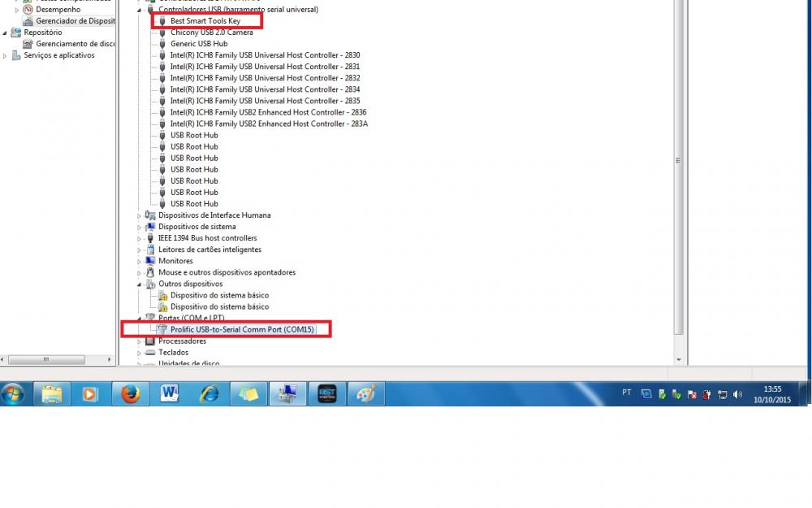812x508 pixels.
Task: Select Chicony USB 2.0 Camera entry
Action: pyautogui.click(x=211, y=33)
